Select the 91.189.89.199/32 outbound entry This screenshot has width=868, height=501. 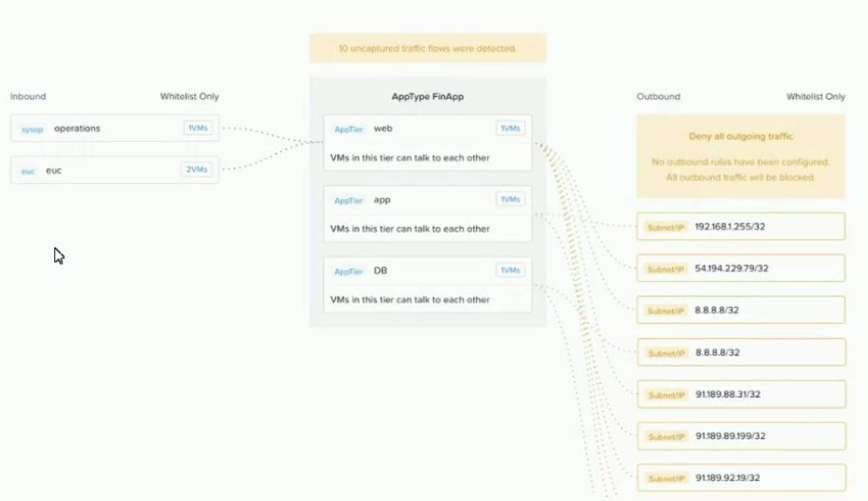click(x=740, y=436)
